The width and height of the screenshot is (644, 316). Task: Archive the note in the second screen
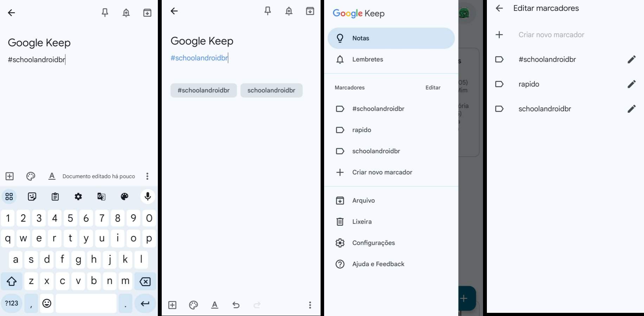point(310,11)
